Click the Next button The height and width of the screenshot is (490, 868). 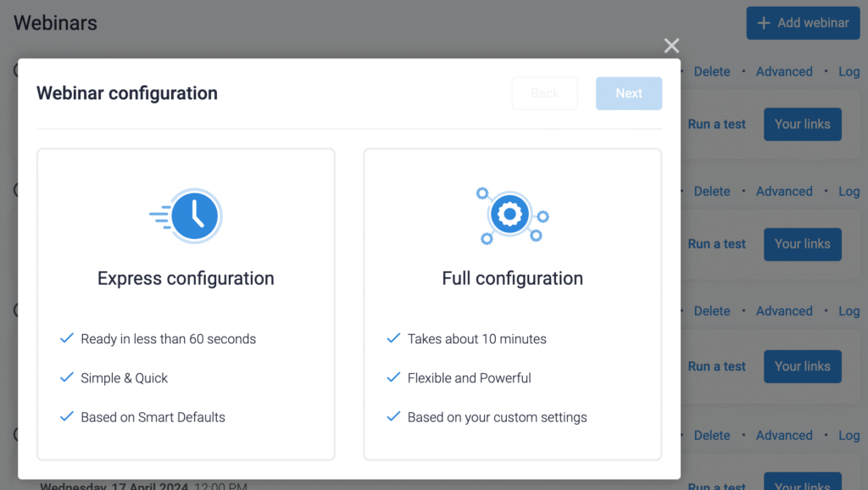click(x=629, y=93)
